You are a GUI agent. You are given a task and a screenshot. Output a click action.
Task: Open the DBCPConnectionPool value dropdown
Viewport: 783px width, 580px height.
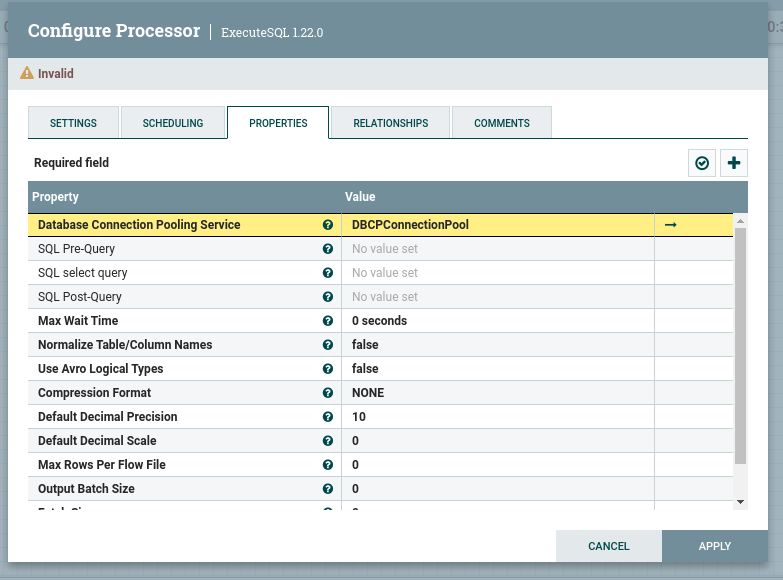(497, 225)
